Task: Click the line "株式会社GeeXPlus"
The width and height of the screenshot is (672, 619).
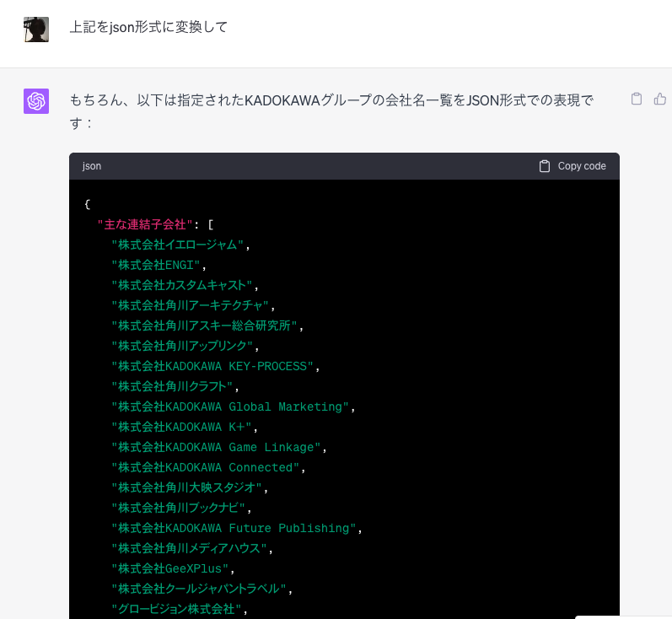Action: point(170,568)
